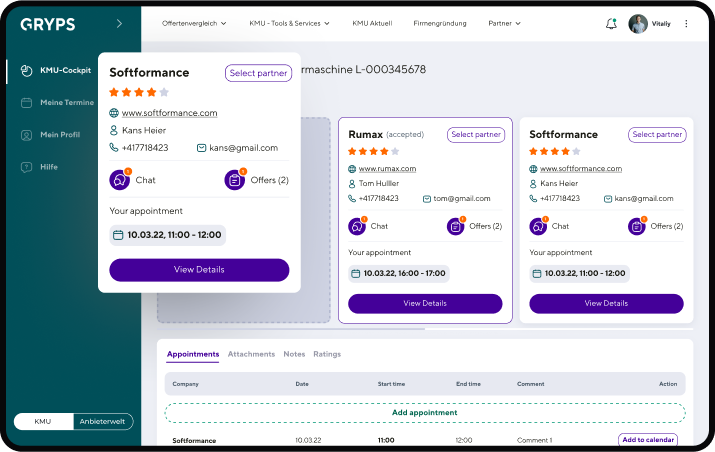This screenshot has height=452, width=715.
Task: Switch toggle to KMU mode
Action: click(x=43, y=421)
